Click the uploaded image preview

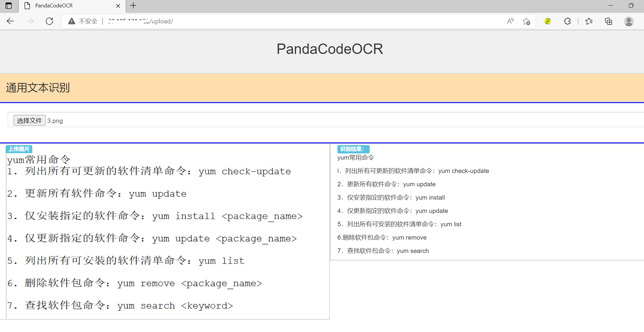click(x=168, y=236)
